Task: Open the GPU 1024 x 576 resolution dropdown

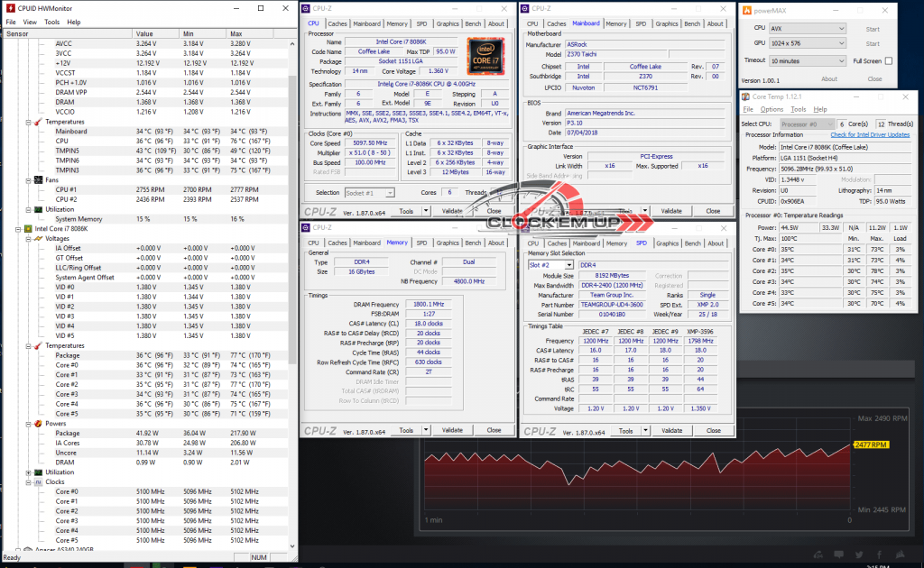Action: (x=808, y=43)
